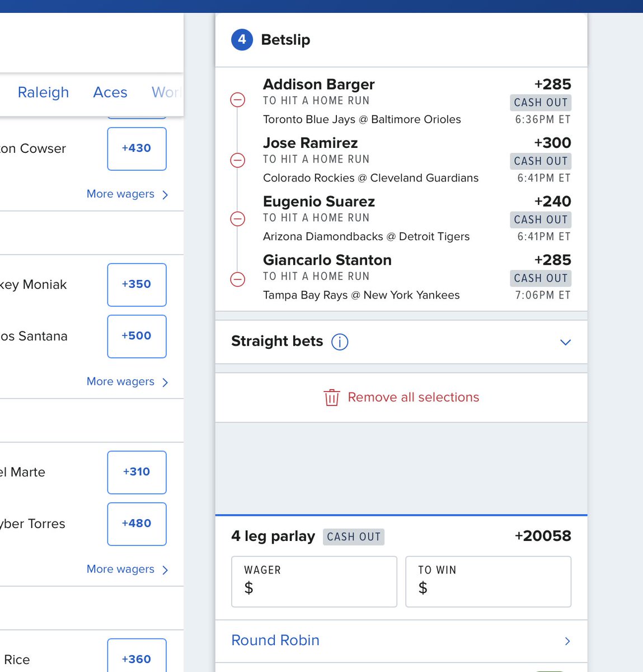This screenshot has height=672, width=643.
Task: Expand the Straight bets section chevron
Action: pos(565,342)
